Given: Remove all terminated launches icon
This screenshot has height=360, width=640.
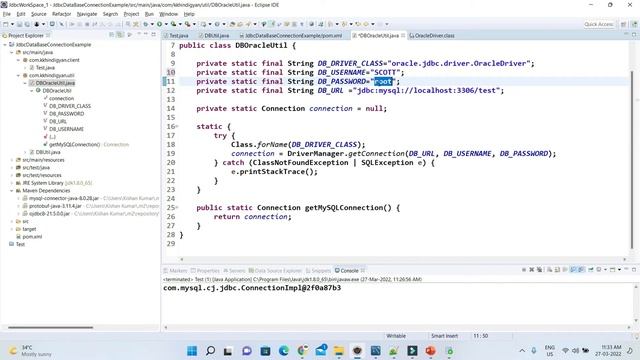Looking at the screenshot, I should [x=540, y=270].
